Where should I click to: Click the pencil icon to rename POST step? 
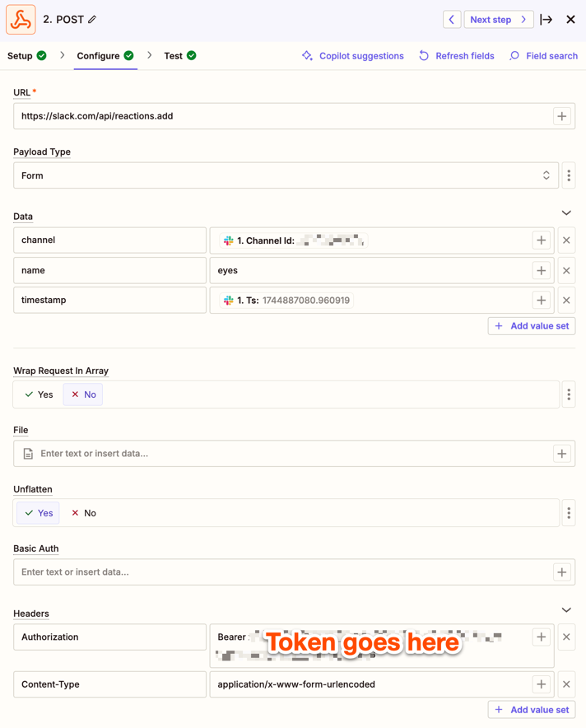point(92,20)
